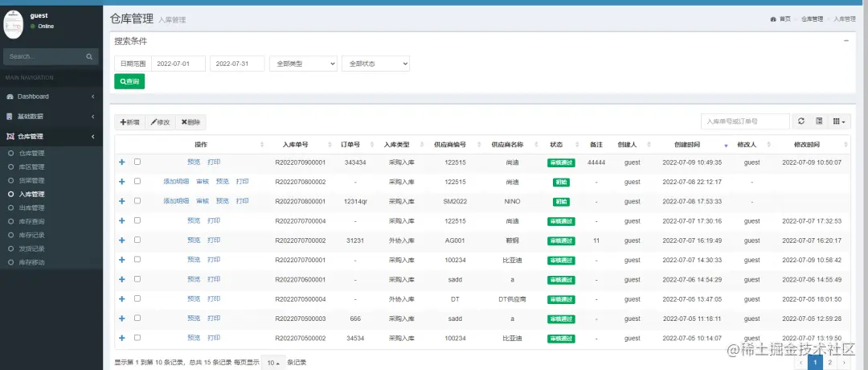Open 发货记录 in the sidebar
868x370 pixels.
point(31,249)
